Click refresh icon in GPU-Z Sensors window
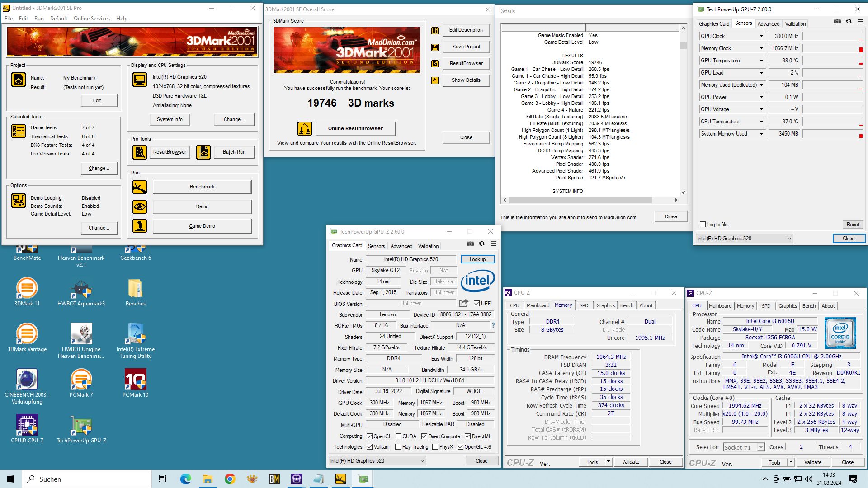This screenshot has height=488, width=868. pyautogui.click(x=849, y=21)
